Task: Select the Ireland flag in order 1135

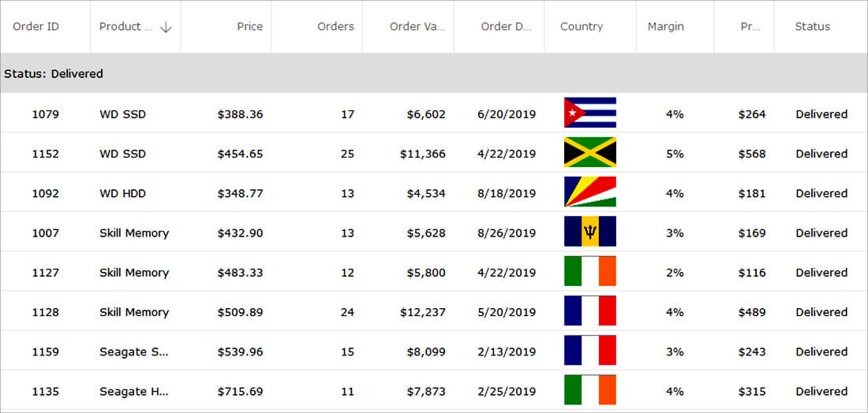Action: (x=590, y=390)
